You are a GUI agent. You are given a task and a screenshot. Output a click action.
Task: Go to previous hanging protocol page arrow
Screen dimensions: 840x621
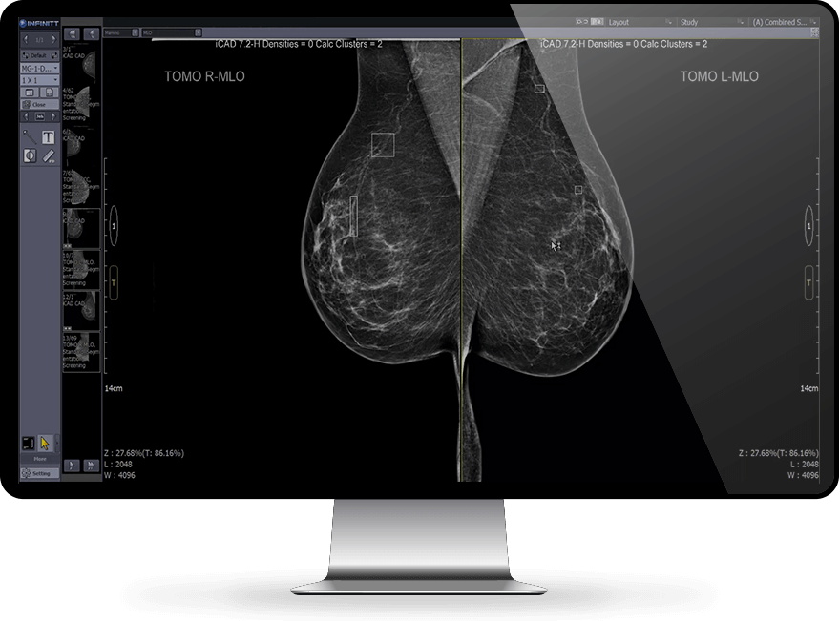(x=27, y=38)
